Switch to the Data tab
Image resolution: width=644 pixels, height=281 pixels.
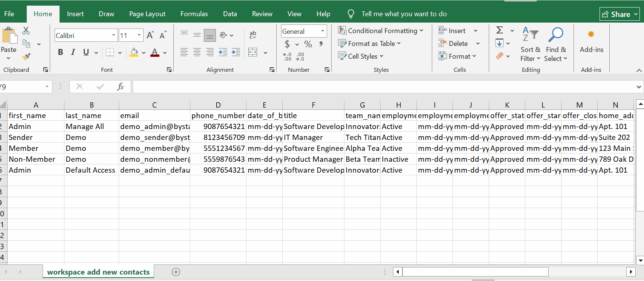tap(230, 14)
